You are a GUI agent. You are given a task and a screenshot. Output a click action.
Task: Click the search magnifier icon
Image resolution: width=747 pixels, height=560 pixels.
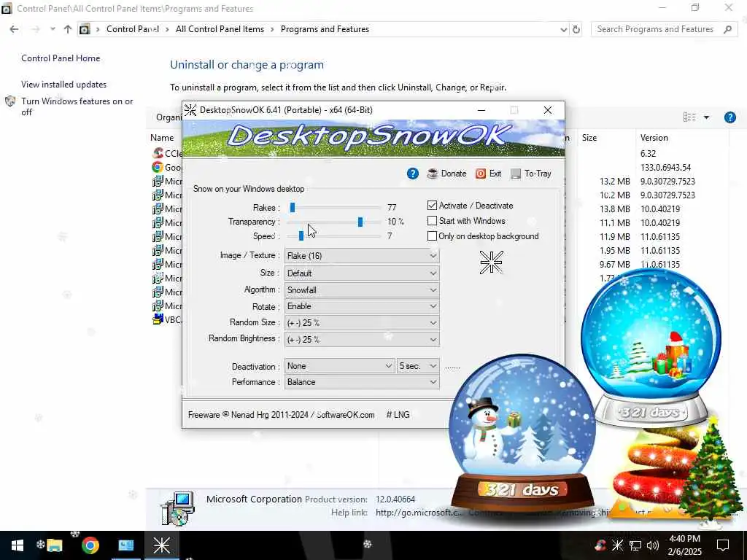pyautogui.click(x=727, y=29)
